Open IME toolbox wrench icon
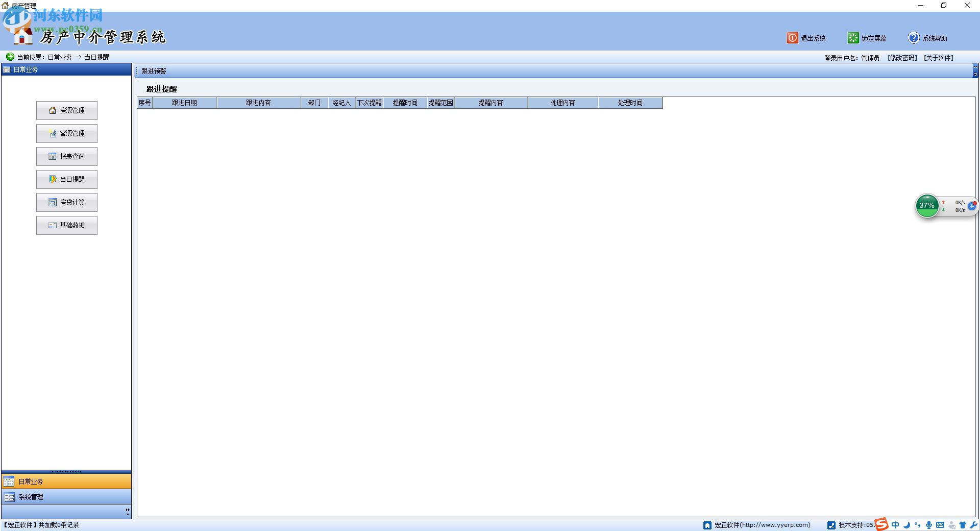 [973, 525]
